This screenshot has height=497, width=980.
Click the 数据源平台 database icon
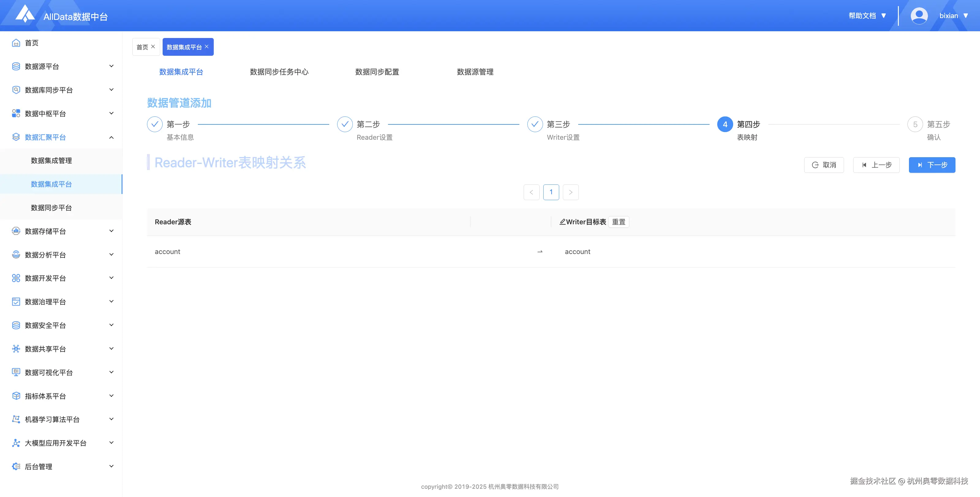(16, 66)
